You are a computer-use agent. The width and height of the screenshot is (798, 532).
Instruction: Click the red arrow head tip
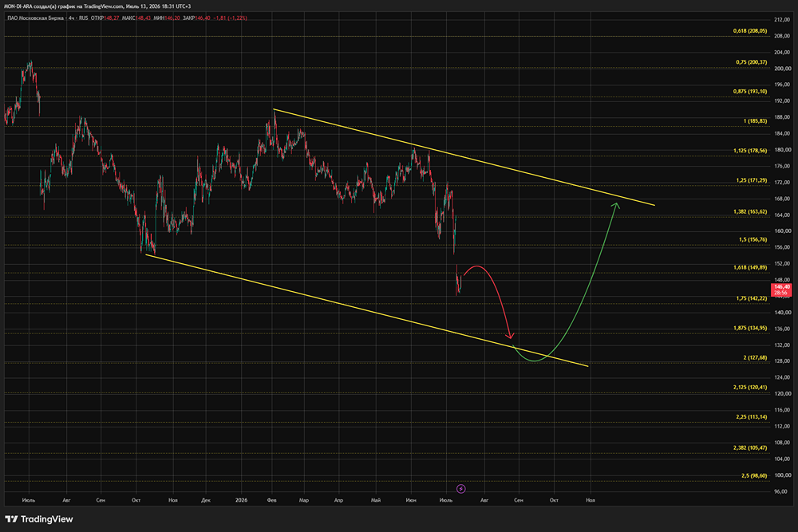[x=511, y=337]
